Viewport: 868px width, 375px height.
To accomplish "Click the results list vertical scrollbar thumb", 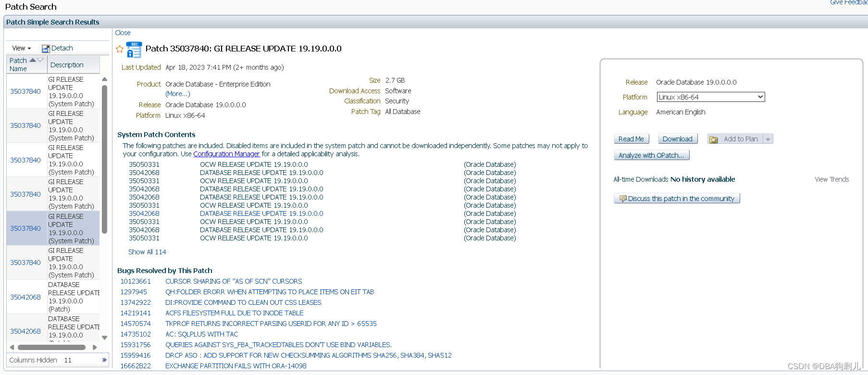I will [104, 159].
